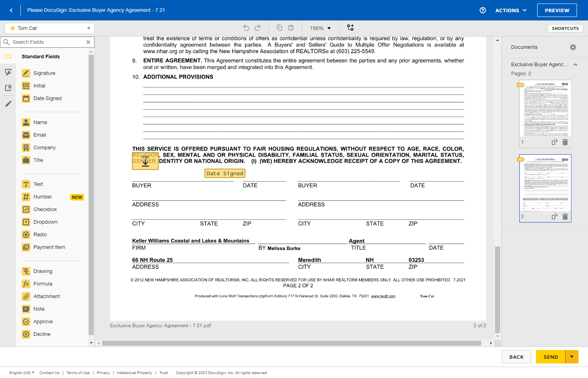Click in the Search Fields input
The width and height of the screenshot is (588, 378).
tap(47, 42)
